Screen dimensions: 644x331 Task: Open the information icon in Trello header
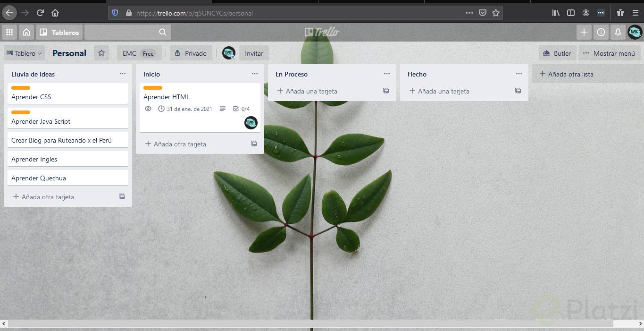coord(601,32)
